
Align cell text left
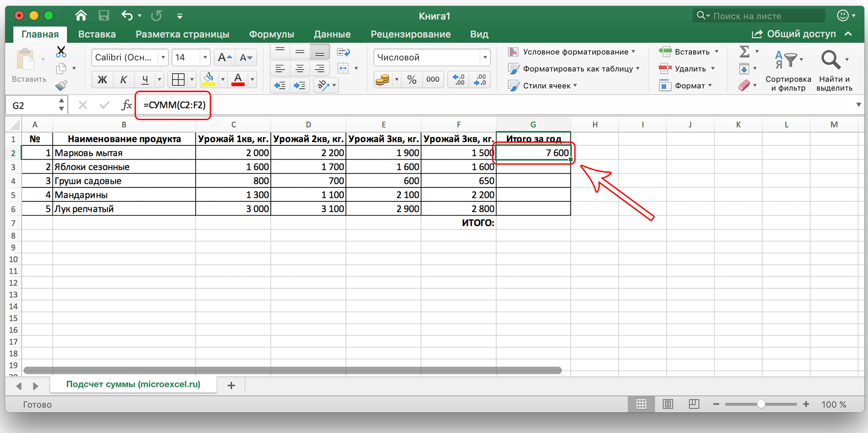280,69
